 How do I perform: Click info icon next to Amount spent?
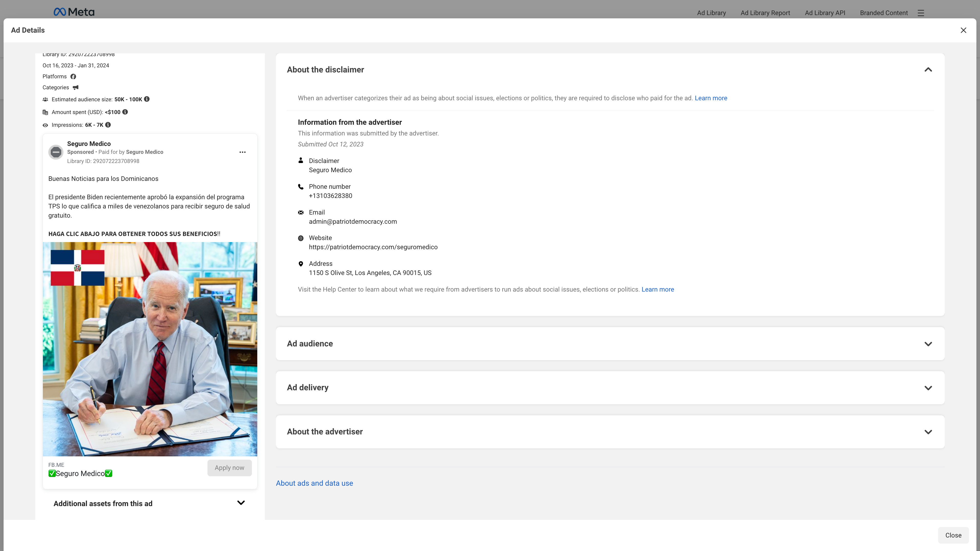pos(125,112)
